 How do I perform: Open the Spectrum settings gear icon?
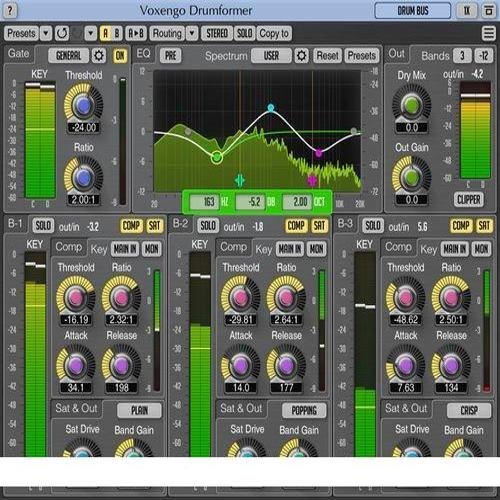pos(301,55)
